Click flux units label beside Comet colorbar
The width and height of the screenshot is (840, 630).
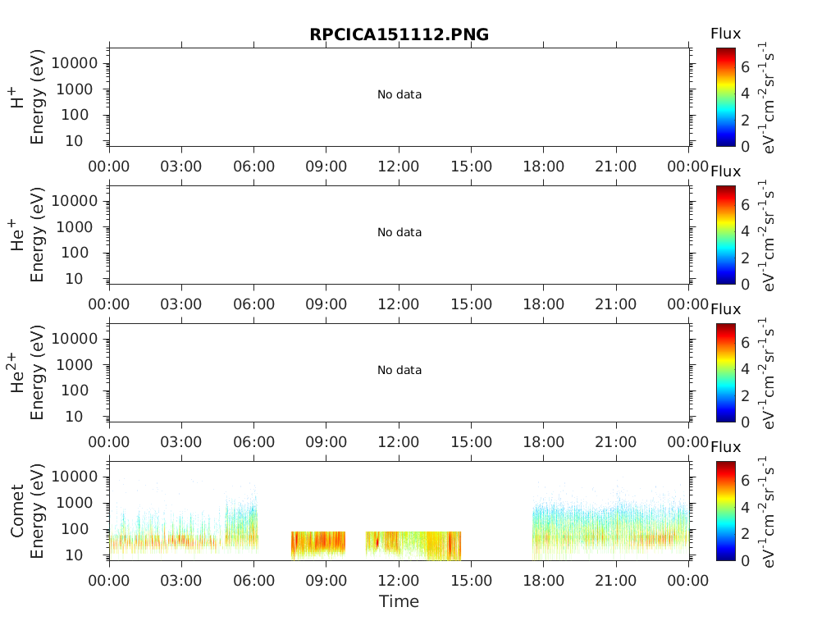coord(767,510)
